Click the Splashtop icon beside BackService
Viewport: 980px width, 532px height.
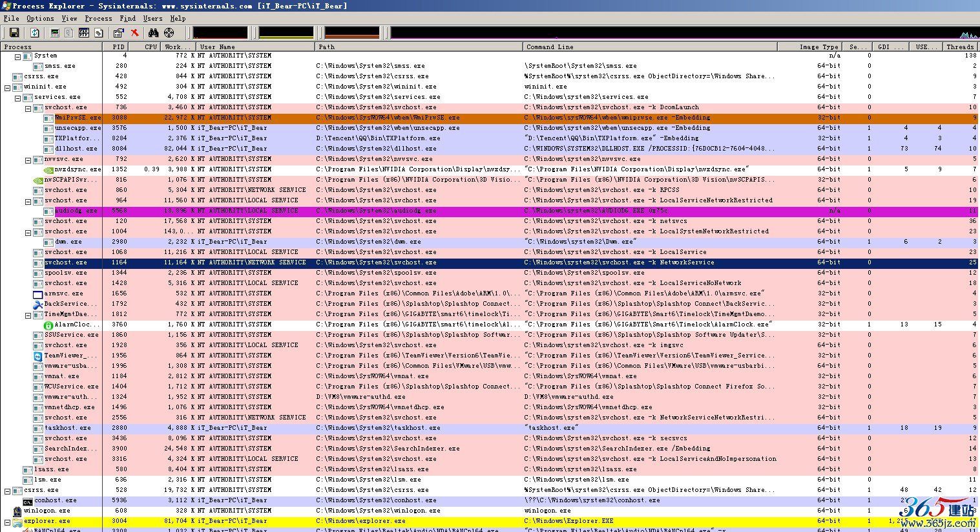coord(38,304)
